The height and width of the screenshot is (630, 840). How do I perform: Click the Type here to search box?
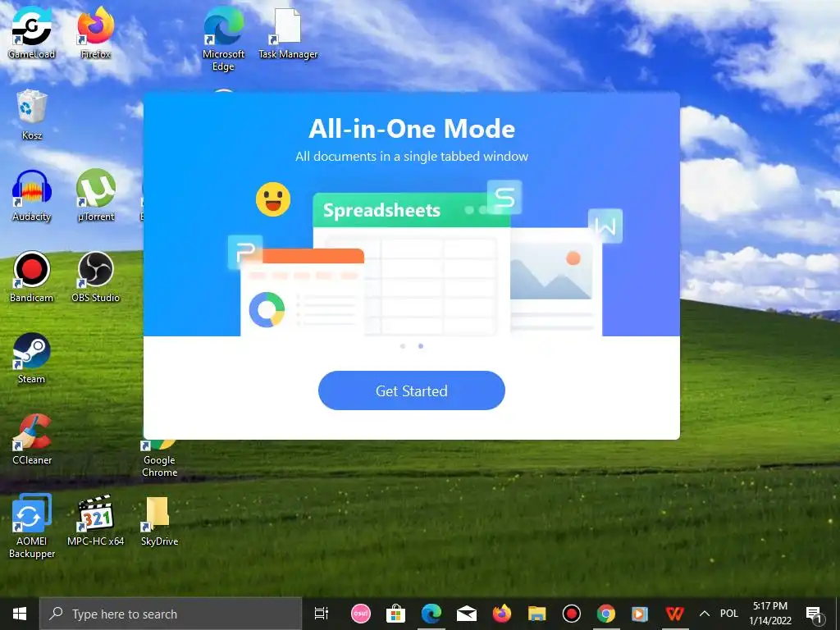tap(171, 614)
